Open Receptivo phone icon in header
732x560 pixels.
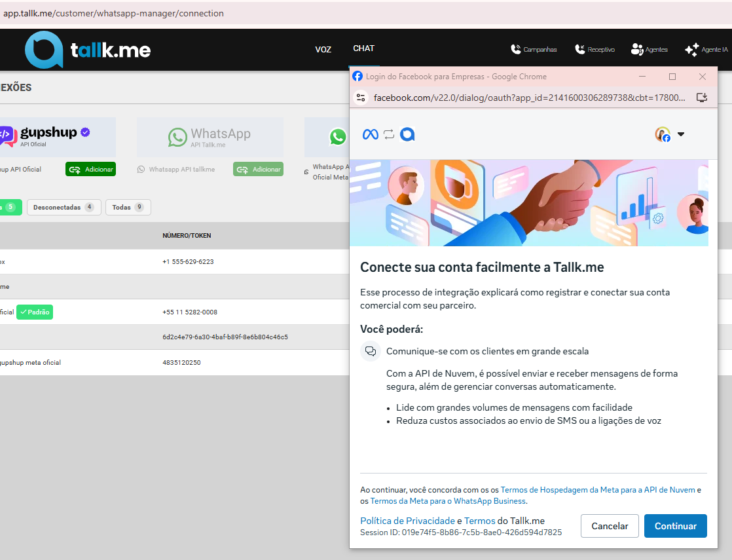[579, 50]
